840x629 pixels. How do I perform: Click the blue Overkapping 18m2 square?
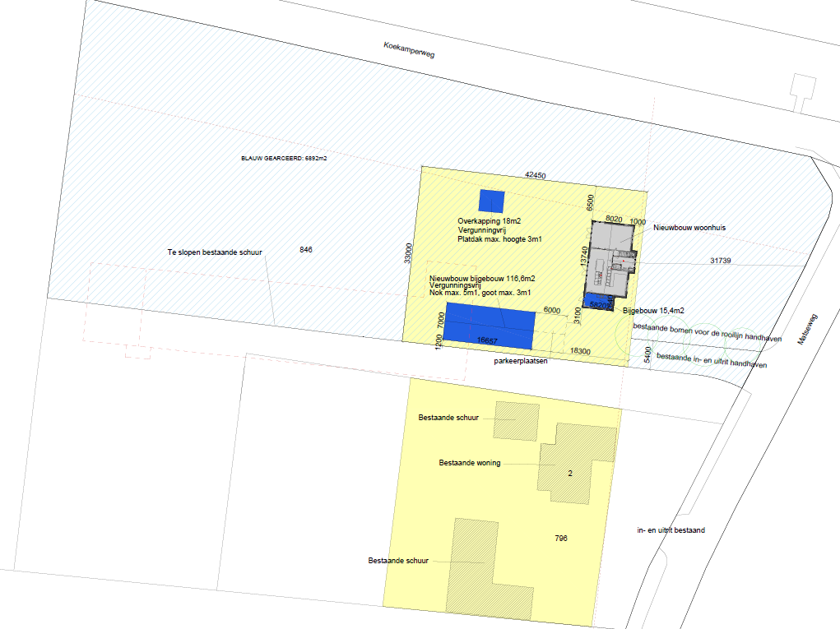point(491,201)
